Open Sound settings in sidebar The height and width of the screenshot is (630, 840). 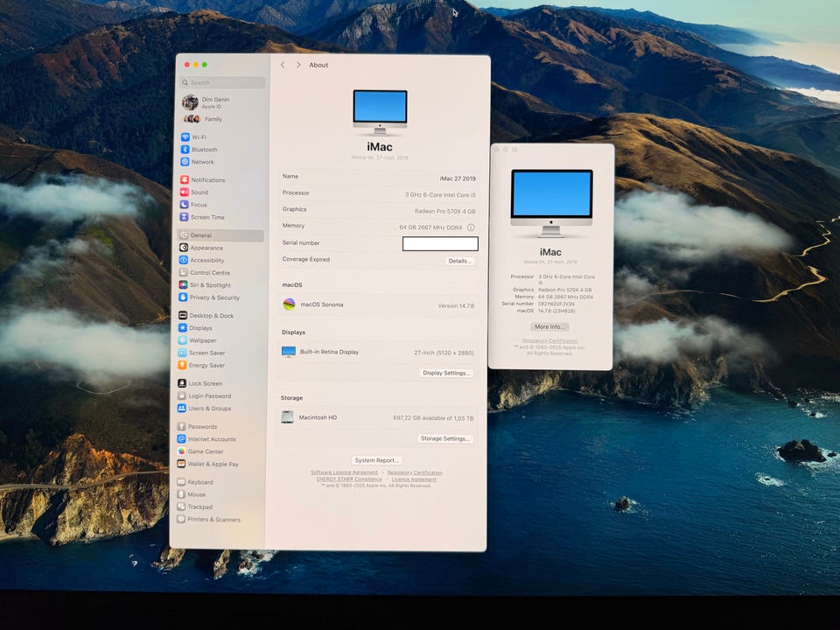pyautogui.click(x=194, y=192)
